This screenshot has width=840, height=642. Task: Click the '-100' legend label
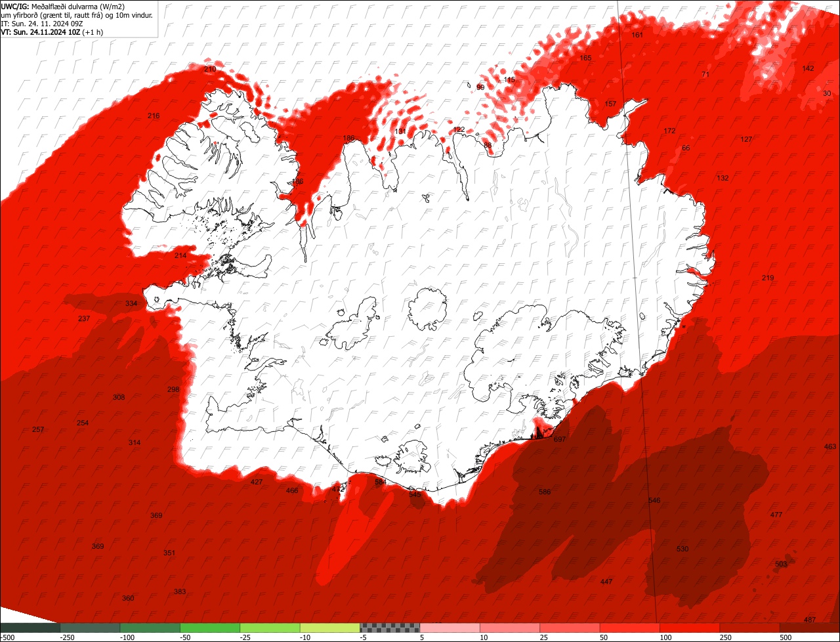point(126,637)
